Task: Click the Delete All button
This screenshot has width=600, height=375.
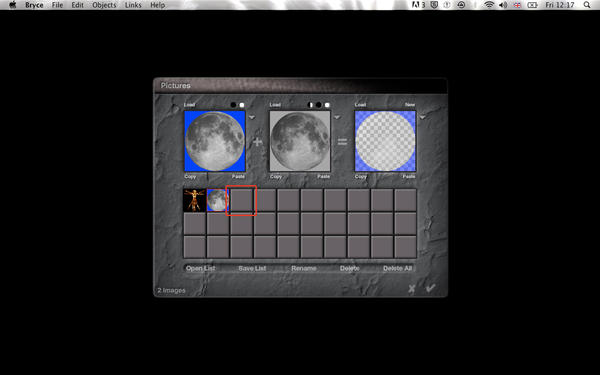Action: (x=398, y=268)
